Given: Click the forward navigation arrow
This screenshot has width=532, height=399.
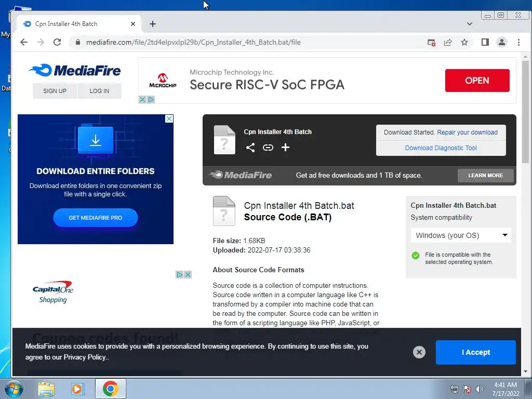Looking at the screenshot, I should (x=41, y=42).
